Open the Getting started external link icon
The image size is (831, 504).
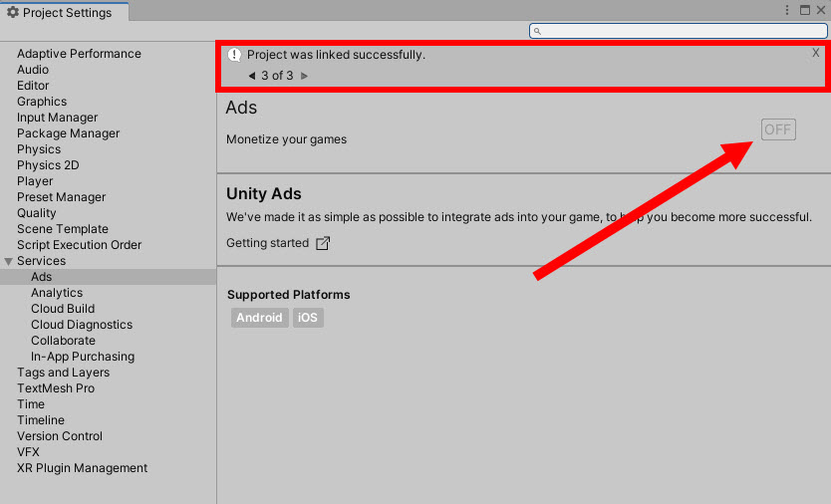[323, 243]
